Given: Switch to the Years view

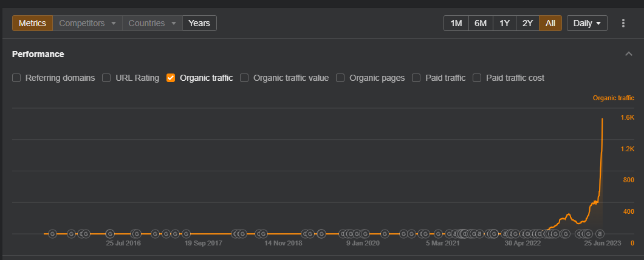Looking at the screenshot, I should pos(199,23).
